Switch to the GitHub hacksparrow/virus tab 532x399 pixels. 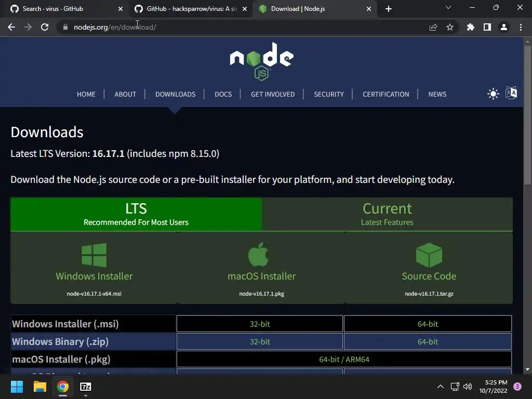click(191, 9)
